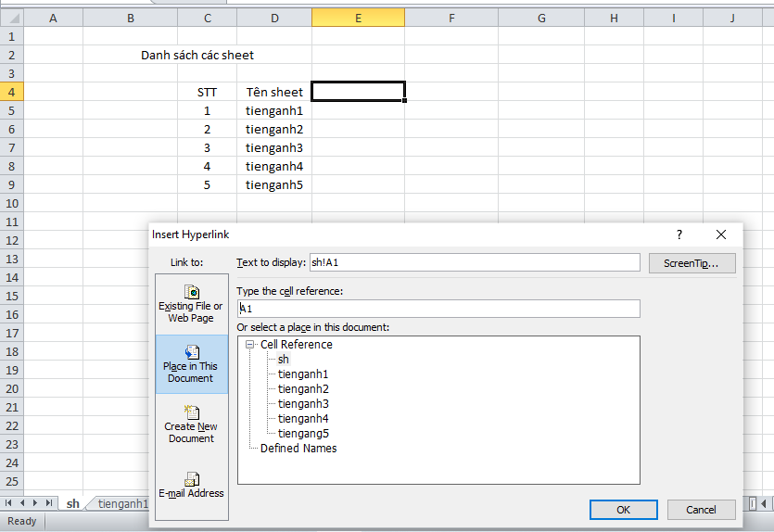Confirm hyperlink with OK button

point(624,510)
